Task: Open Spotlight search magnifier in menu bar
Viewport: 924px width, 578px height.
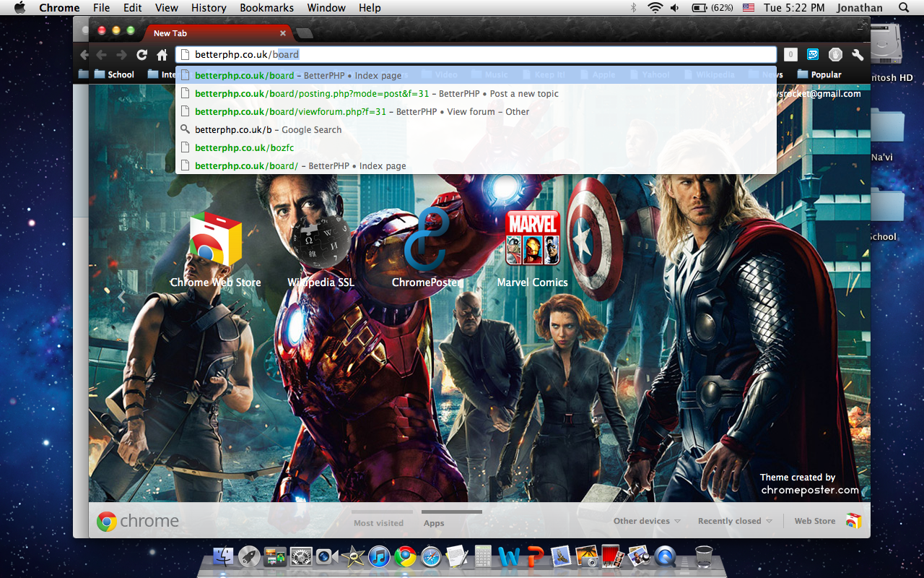Action: (x=904, y=8)
